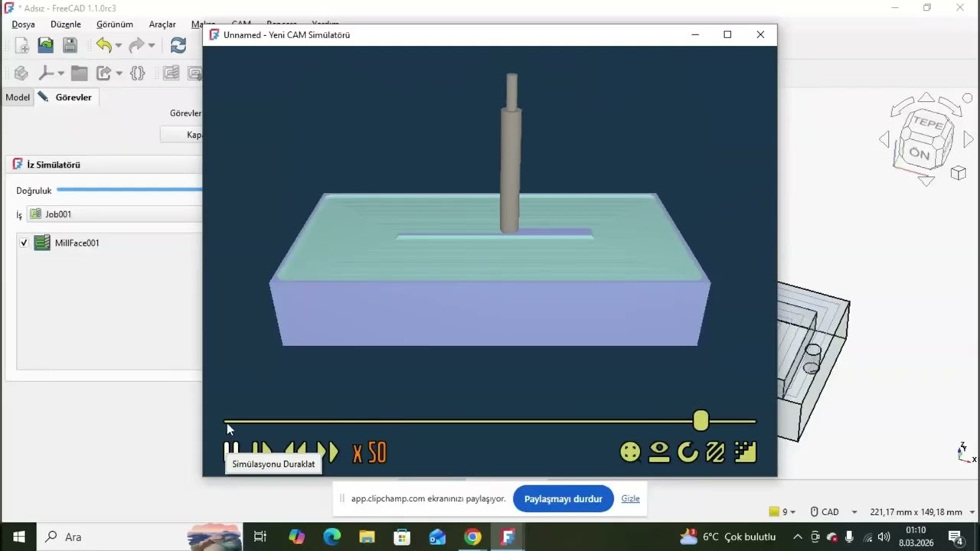Toggle rotate-view icon in the simulator
Viewport: 980px width, 551px height.
[x=688, y=452]
